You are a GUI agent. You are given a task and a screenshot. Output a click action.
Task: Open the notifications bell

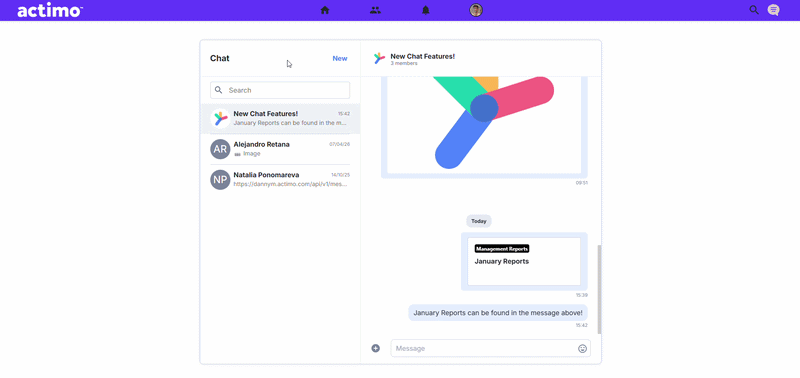pyautogui.click(x=426, y=10)
